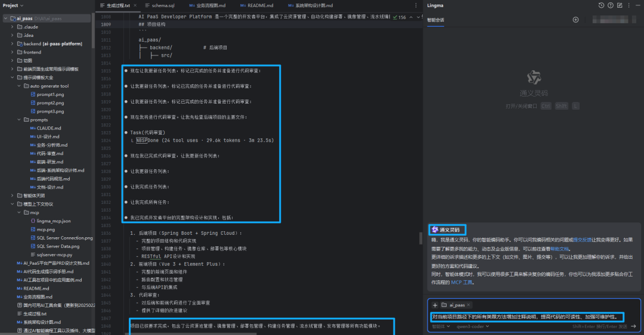644x335 pixels.
Task: Open CLAUDE.md in prompts folder
Action: (x=49, y=128)
